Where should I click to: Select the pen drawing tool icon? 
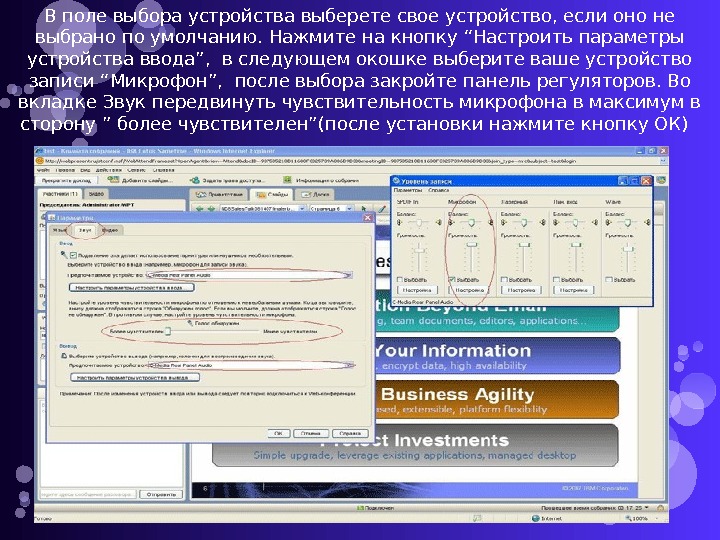pos(381,208)
